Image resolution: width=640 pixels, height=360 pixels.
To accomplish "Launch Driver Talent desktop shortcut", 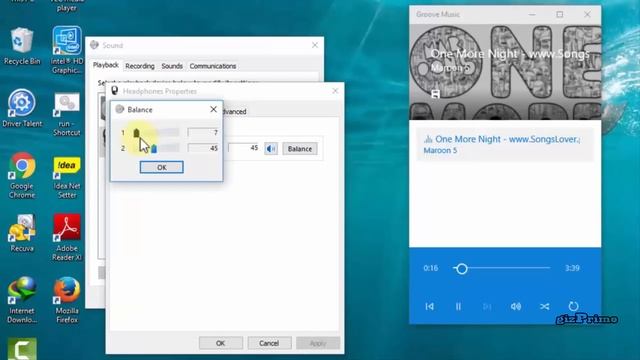I will pyautogui.click(x=22, y=108).
